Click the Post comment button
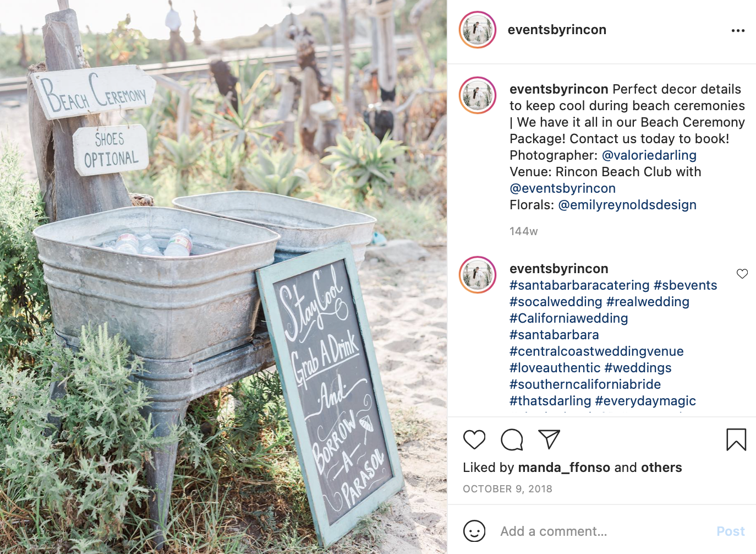Screen dimensions: 756x554 731,531
